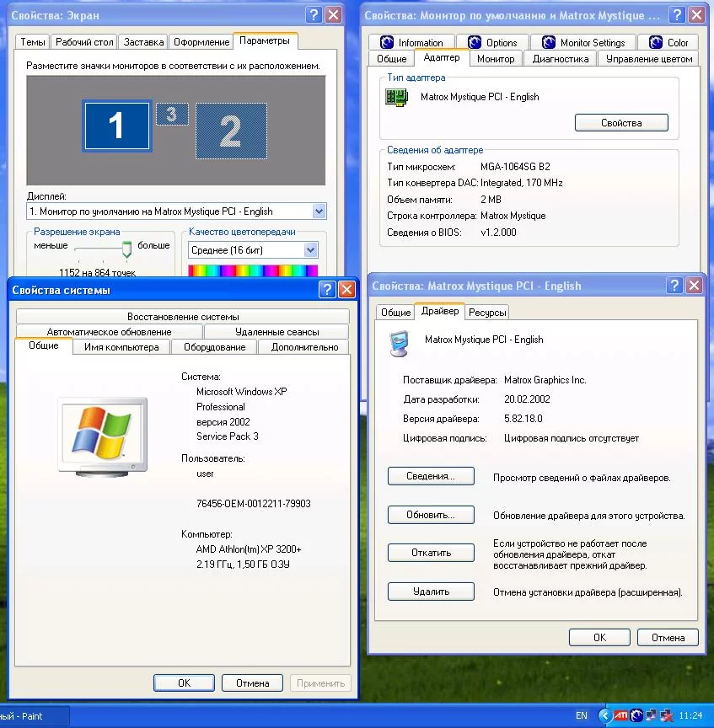Viewport: 714px width, 728px height.
Task: Click the MGA-1064SG B2 chip type value
Action: coord(515,167)
